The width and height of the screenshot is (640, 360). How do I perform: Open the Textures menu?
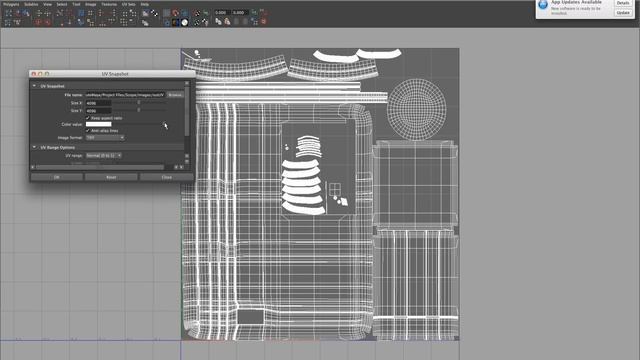pos(109,4)
